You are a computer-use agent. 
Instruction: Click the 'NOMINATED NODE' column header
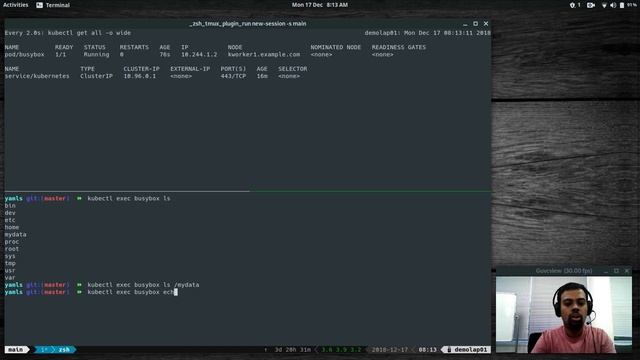pos(336,47)
